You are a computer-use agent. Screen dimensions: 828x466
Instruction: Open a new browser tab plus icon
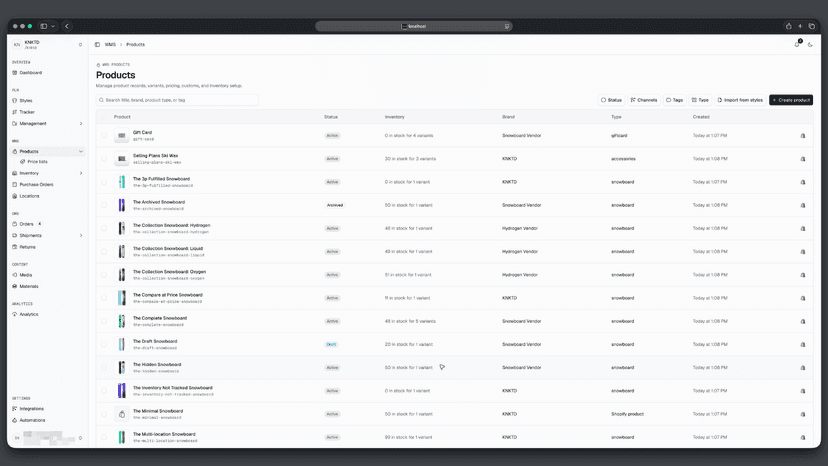click(x=800, y=26)
